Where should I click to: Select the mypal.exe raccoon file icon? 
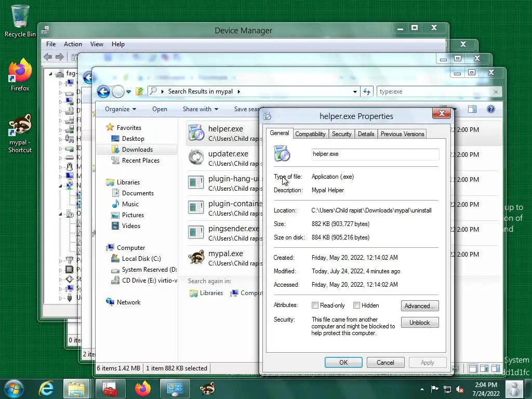(196, 257)
